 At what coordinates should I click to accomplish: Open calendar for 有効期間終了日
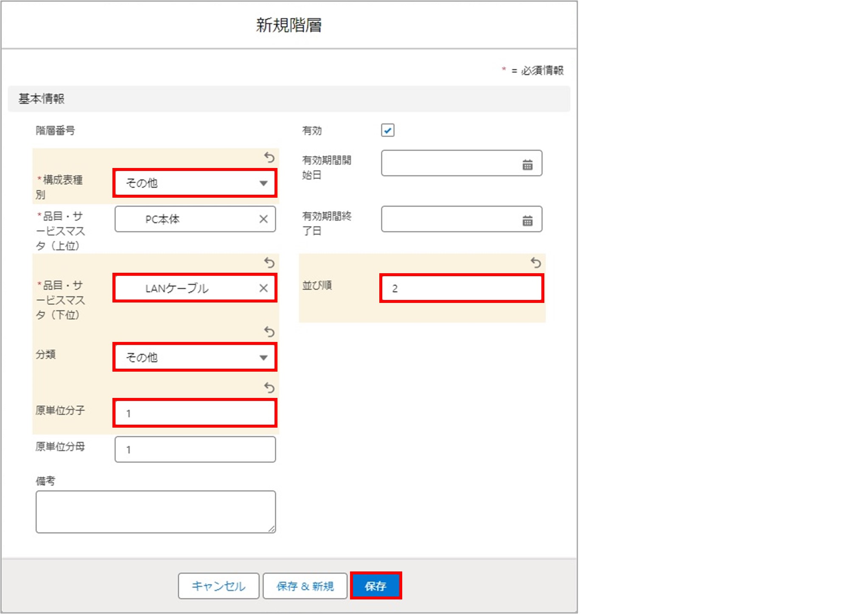point(527,221)
